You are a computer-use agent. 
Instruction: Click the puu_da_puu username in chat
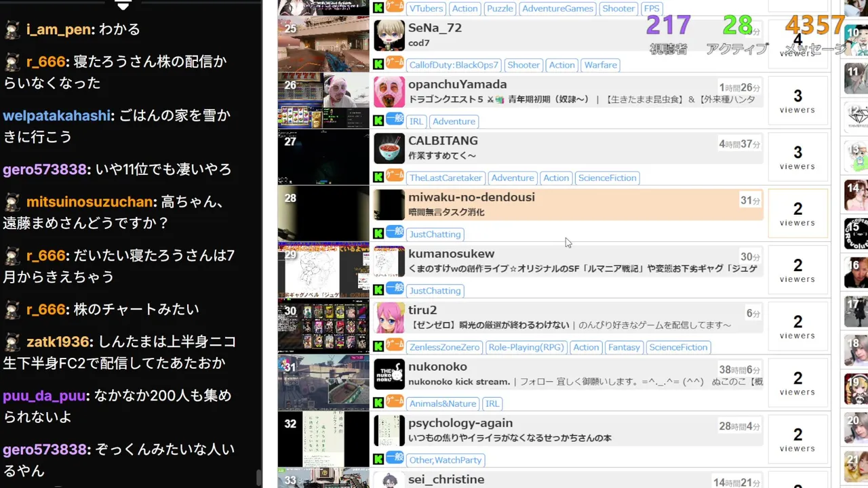tap(44, 395)
